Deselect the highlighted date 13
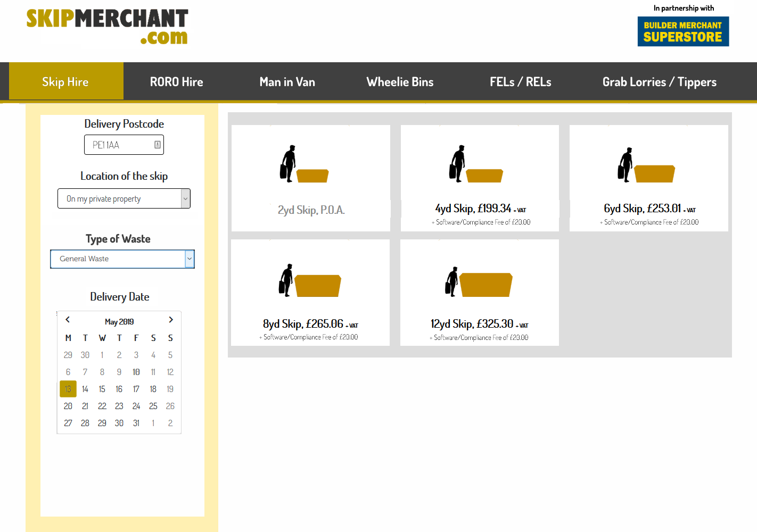This screenshot has width=757, height=532. [68, 389]
